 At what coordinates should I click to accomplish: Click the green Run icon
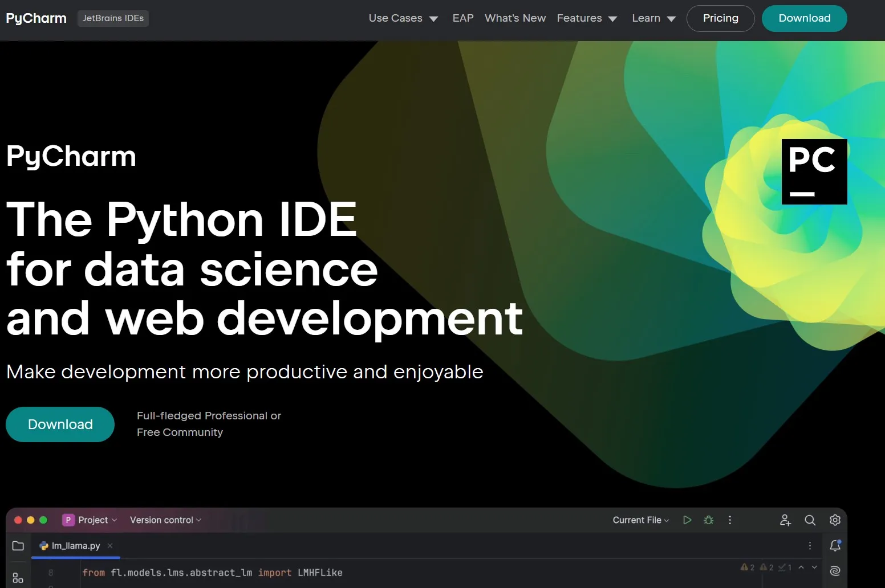click(x=687, y=520)
